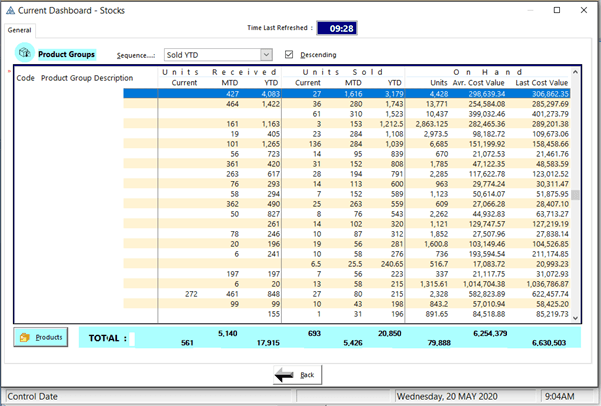Click the total value 6,254,379

pyautogui.click(x=490, y=334)
